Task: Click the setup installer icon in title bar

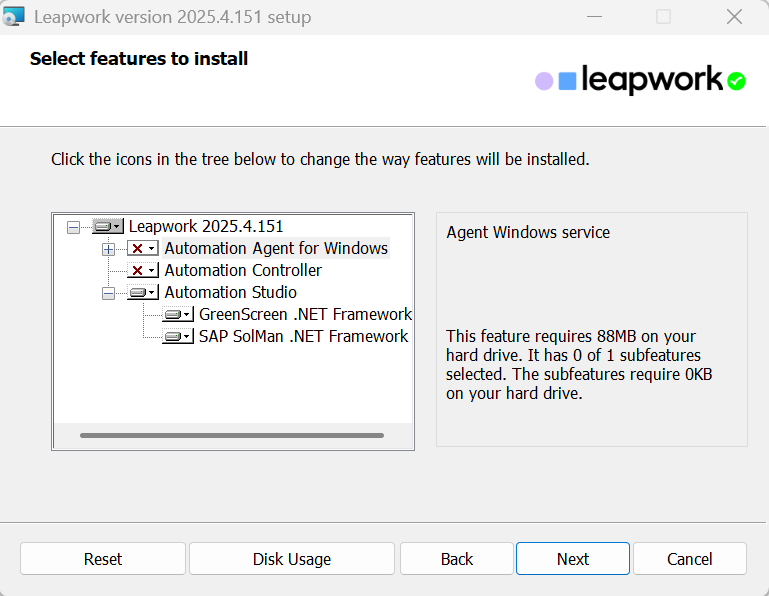Action: click(x=14, y=17)
